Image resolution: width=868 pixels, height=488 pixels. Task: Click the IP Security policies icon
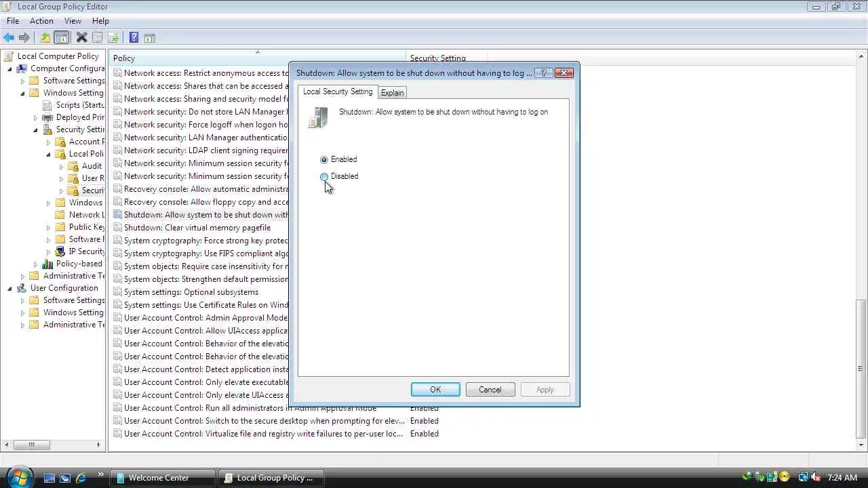click(60, 251)
